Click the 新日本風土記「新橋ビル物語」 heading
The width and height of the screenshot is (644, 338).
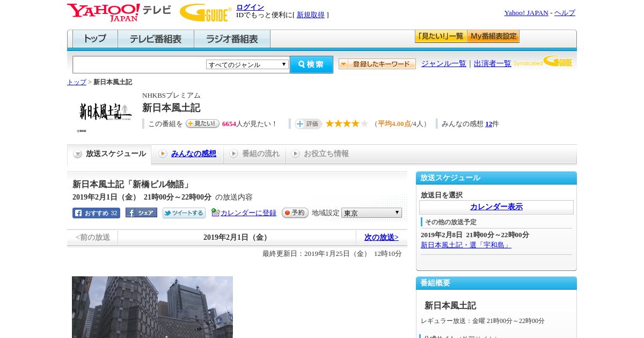click(x=131, y=185)
